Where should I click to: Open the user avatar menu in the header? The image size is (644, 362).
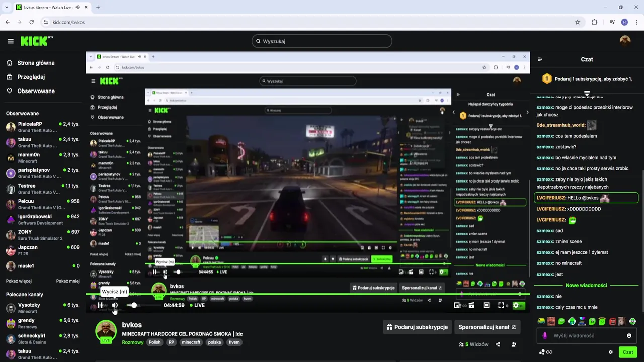[x=625, y=41]
